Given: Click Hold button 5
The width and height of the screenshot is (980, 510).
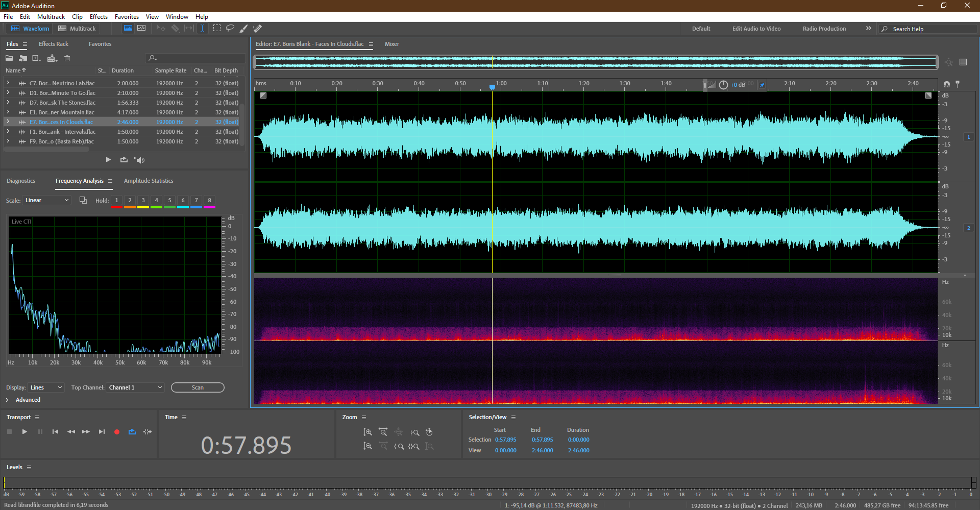Looking at the screenshot, I should click(x=170, y=200).
